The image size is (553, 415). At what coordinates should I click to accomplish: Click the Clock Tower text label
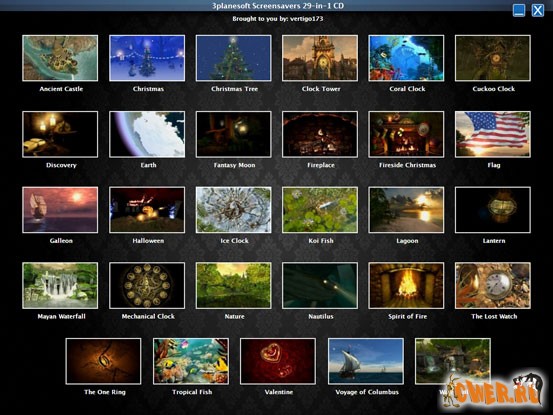321,89
